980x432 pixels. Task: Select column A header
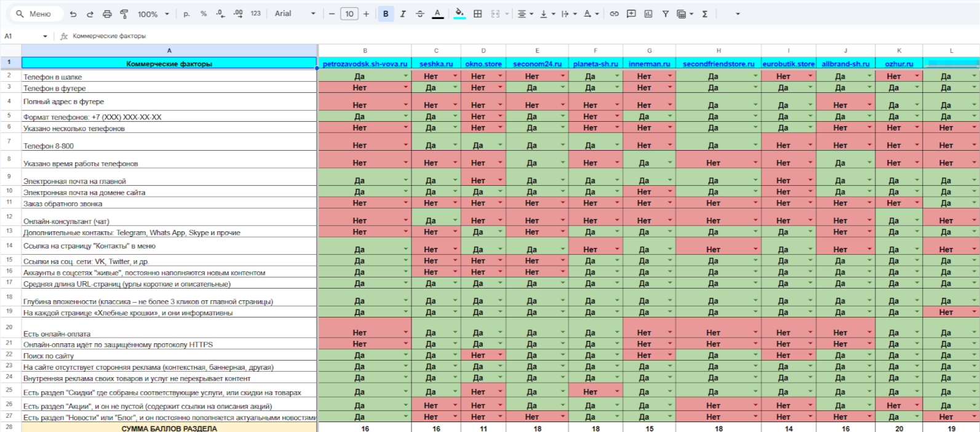coord(169,50)
